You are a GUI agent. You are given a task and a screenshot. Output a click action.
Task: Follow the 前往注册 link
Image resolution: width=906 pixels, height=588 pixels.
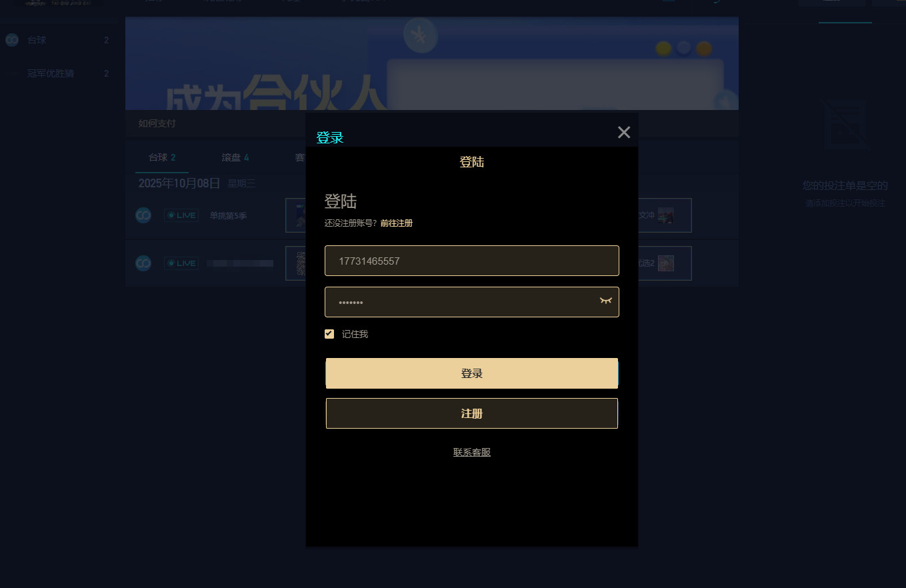point(397,223)
